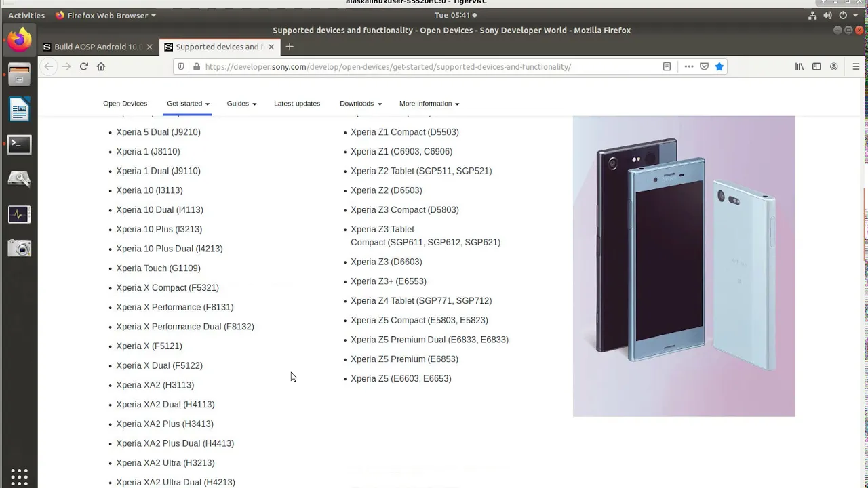
Task: Click Xperia X Performance Dual (F8132) entry
Action: tap(185, 327)
